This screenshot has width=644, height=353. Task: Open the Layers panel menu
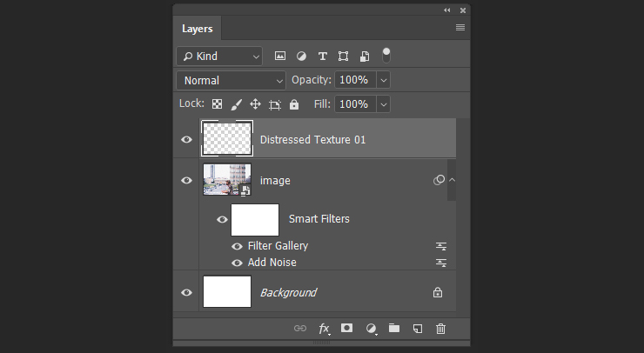point(460,28)
